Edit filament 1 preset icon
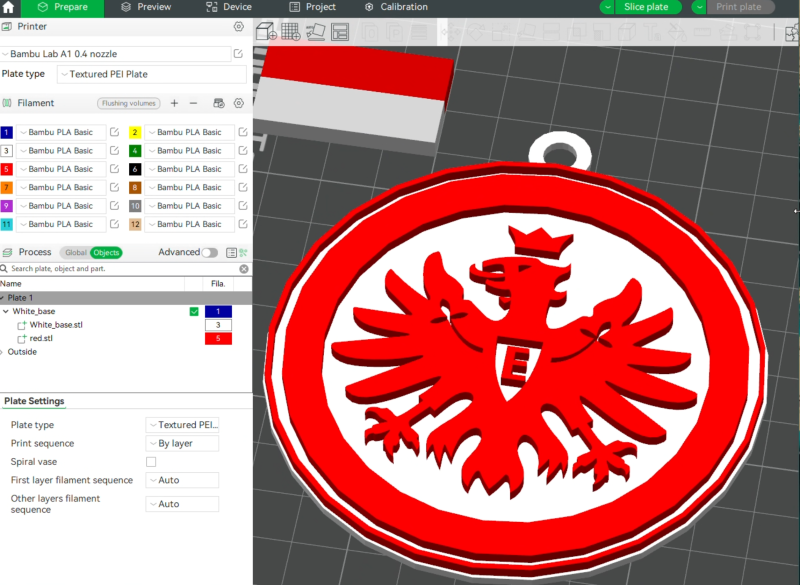Viewport: 800px width, 585px height. click(114, 132)
